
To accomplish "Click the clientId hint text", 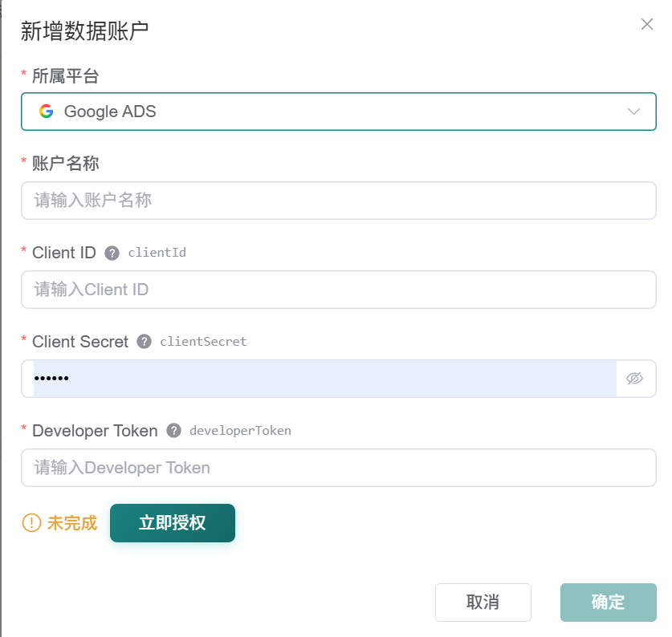I will pyautogui.click(x=157, y=253).
